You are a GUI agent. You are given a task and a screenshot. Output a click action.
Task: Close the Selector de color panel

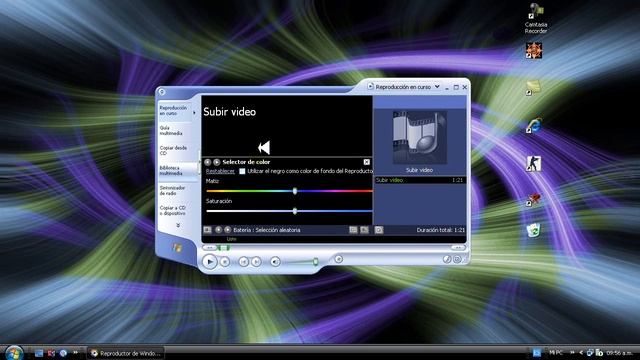pos(367,162)
